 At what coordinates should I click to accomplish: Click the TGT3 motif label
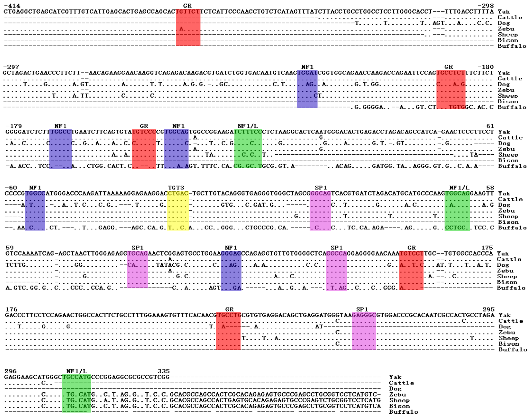(x=176, y=188)
